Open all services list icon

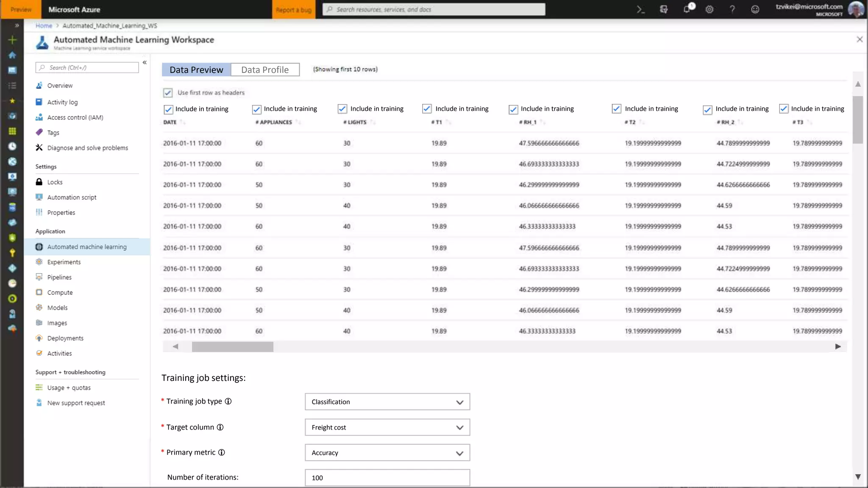(x=12, y=86)
